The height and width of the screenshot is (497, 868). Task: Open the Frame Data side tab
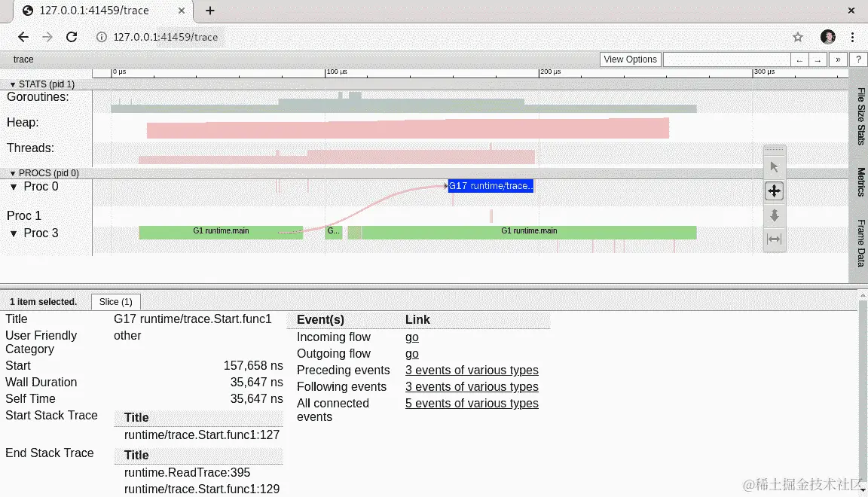(860, 243)
